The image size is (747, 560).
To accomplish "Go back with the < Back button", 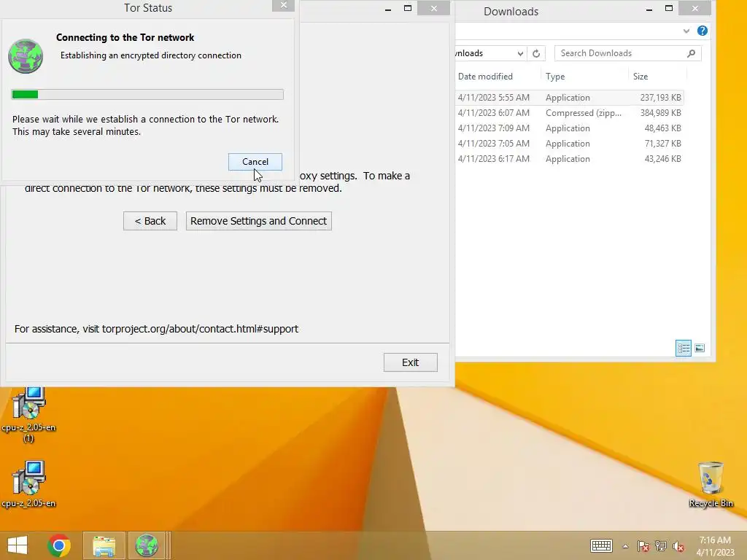I will point(150,221).
